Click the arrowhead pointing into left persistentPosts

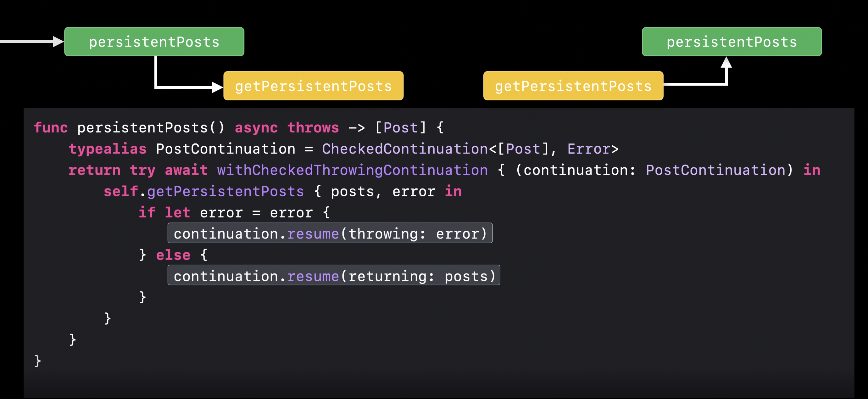click(58, 42)
